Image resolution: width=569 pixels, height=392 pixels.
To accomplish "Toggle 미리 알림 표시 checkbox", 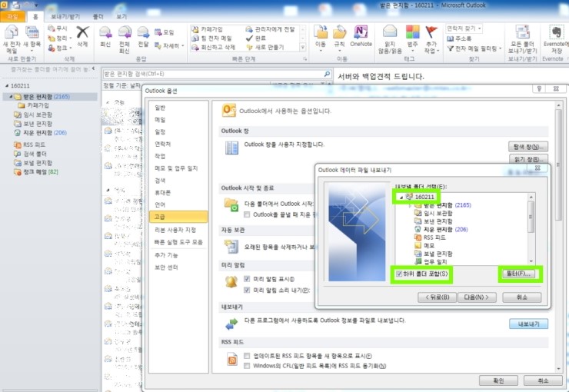I will (247, 279).
